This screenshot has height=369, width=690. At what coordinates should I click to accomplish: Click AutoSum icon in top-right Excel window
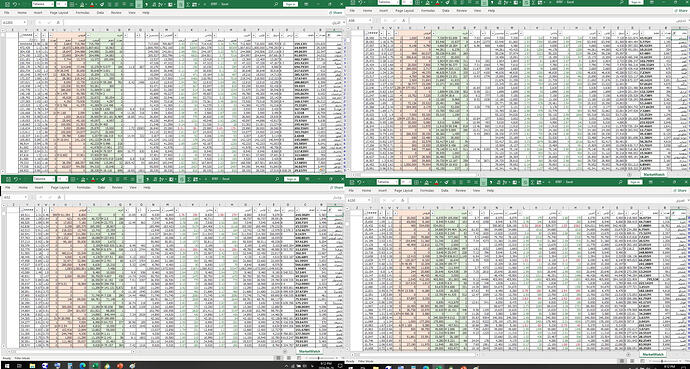[533, 2]
